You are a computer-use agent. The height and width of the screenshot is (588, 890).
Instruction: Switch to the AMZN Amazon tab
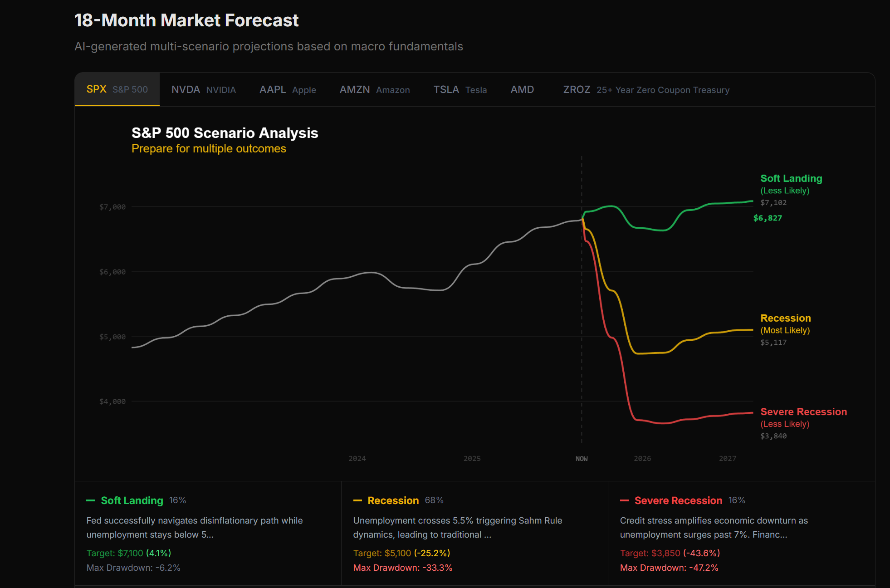(374, 89)
